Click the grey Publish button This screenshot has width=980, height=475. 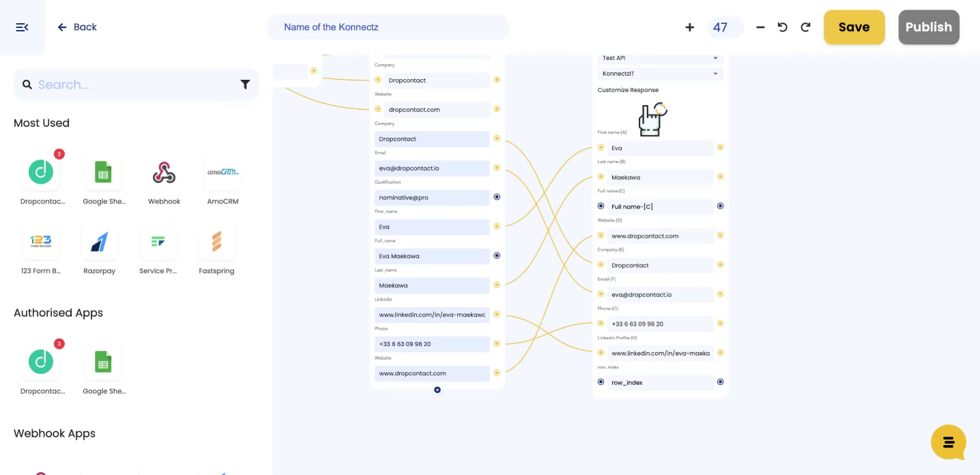[x=928, y=27]
